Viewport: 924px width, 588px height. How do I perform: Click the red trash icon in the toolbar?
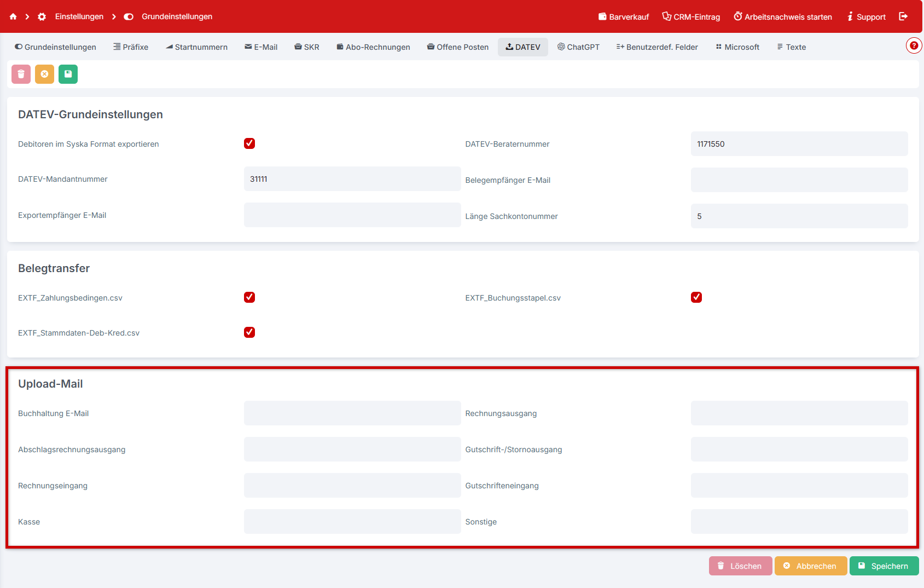tap(21, 74)
